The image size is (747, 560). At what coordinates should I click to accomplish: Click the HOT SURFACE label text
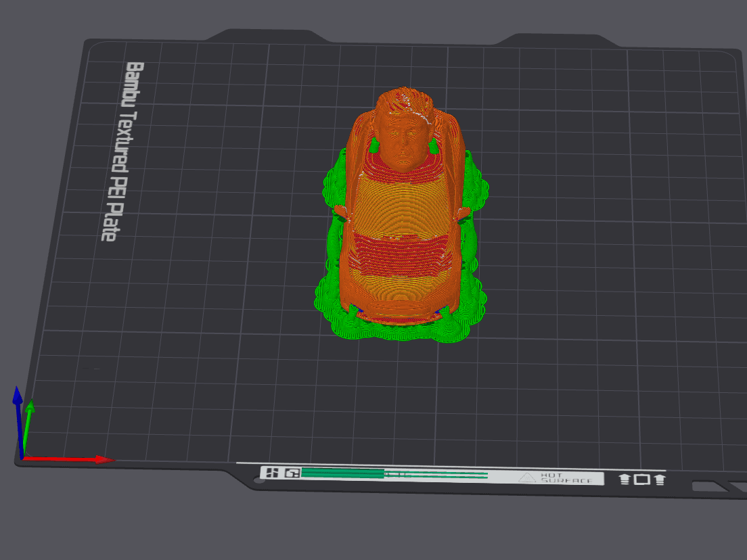point(566,478)
